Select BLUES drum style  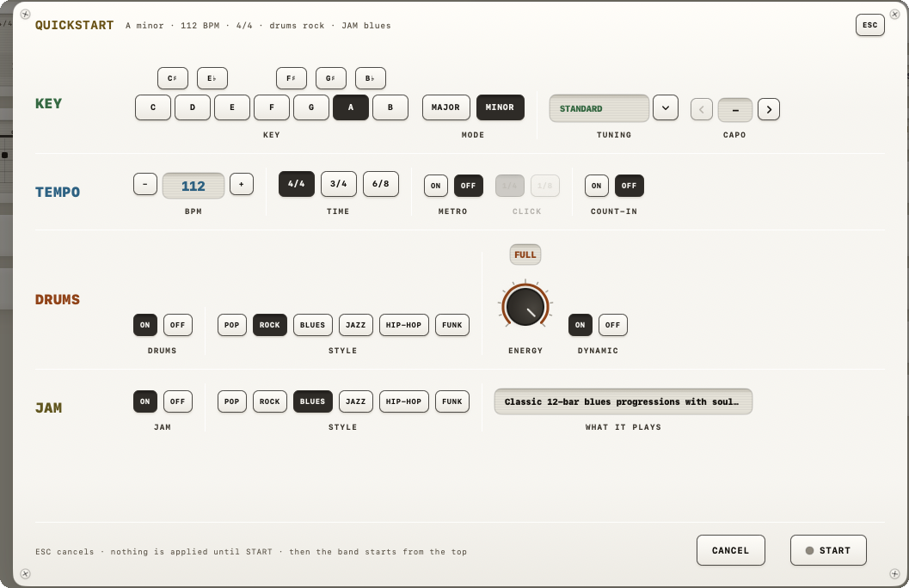click(x=312, y=325)
